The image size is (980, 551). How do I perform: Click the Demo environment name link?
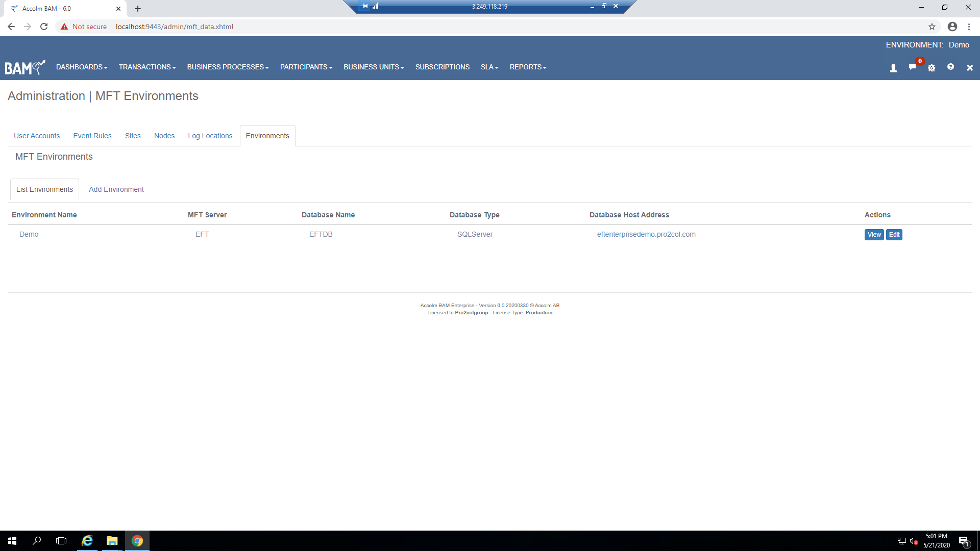28,234
